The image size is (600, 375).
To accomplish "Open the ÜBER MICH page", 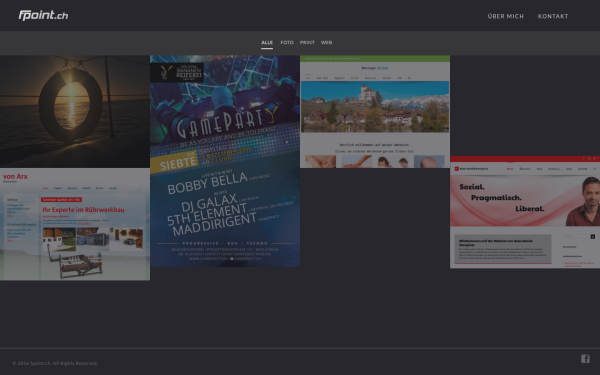I will (505, 16).
